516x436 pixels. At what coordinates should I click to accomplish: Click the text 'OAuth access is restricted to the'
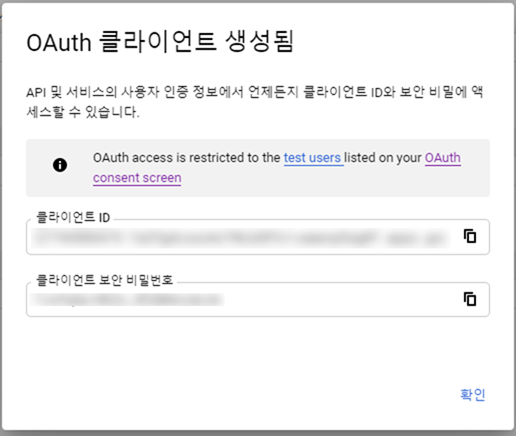pos(186,158)
